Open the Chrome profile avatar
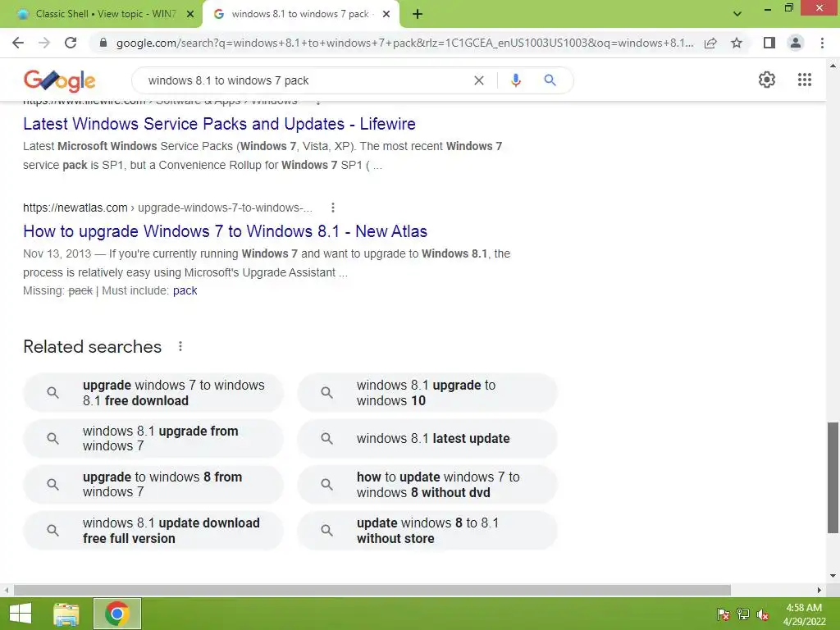Viewport: 840px width, 630px height. 796,43
